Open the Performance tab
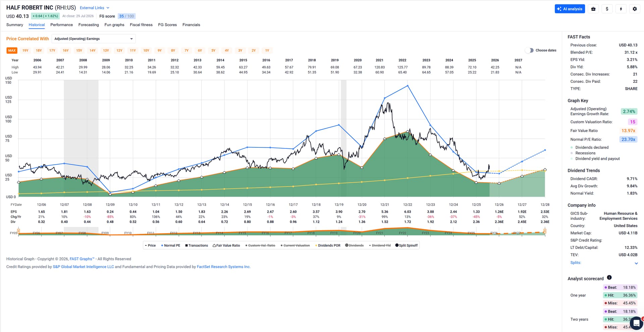Screen dimensions: 644x332 [x=61, y=25]
